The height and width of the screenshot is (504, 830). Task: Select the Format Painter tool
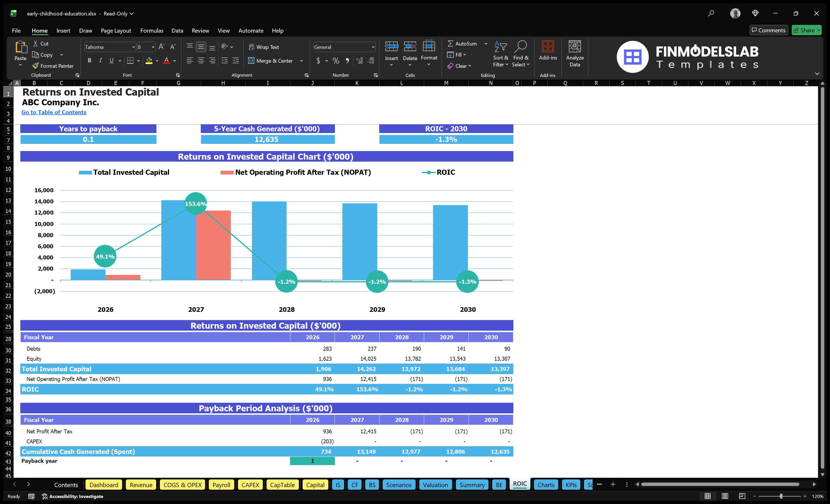(x=53, y=66)
